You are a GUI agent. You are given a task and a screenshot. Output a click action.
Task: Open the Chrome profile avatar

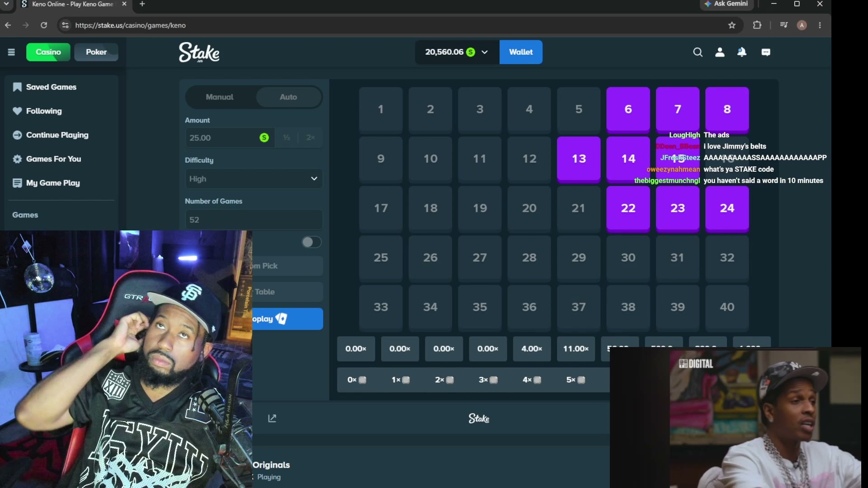(802, 25)
